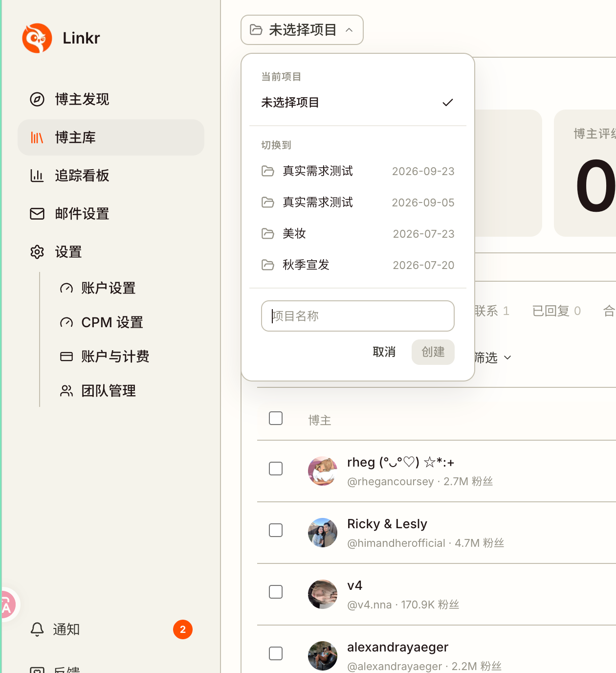Open 博主库 in sidebar
This screenshot has width=616, height=673.
111,137
